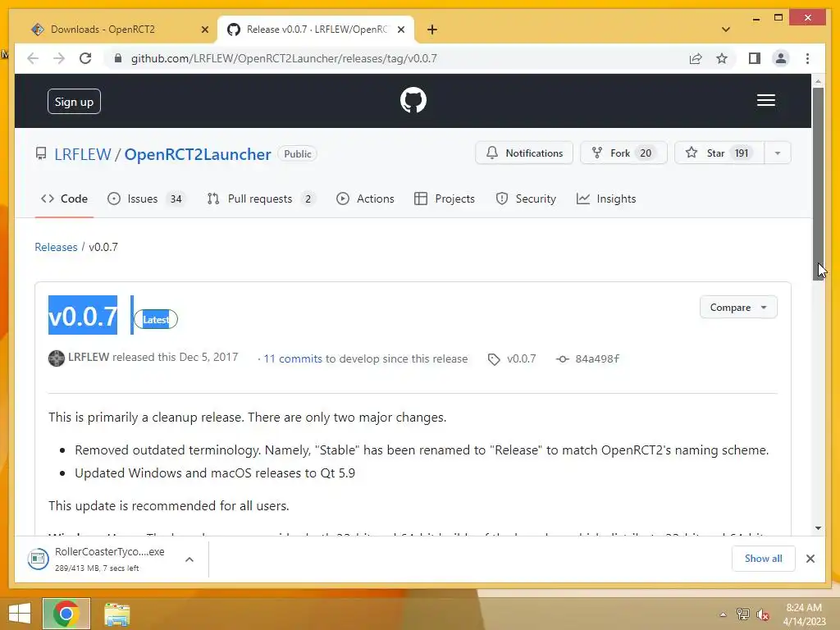Open the hamburger navigation menu
This screenshot has width=840, height=630.
[765, 100]
